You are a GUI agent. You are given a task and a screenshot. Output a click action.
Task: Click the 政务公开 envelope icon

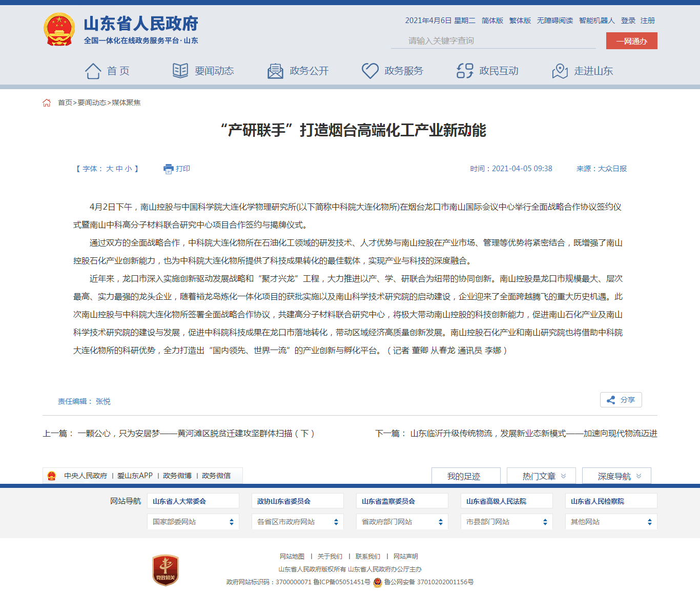click(275, 71)
